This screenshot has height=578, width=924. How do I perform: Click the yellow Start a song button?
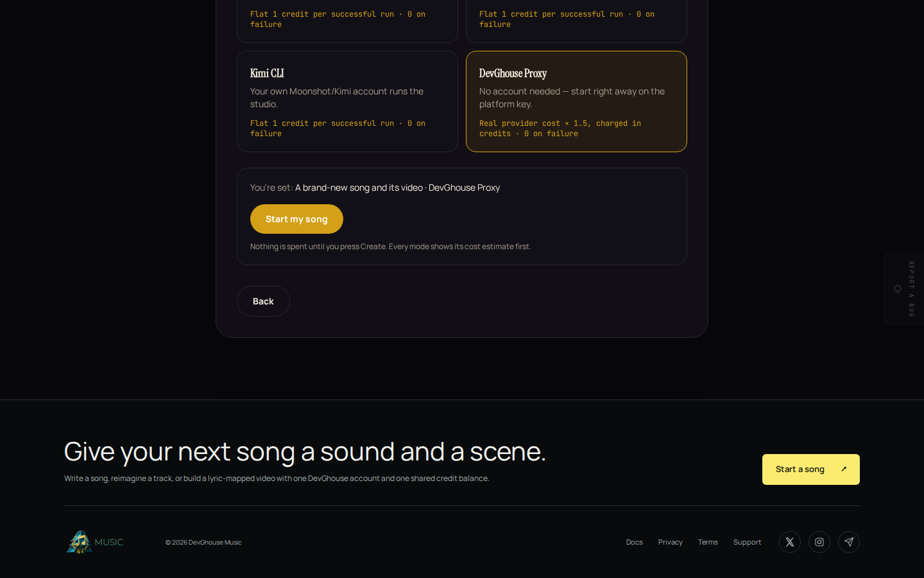point(811,469)
